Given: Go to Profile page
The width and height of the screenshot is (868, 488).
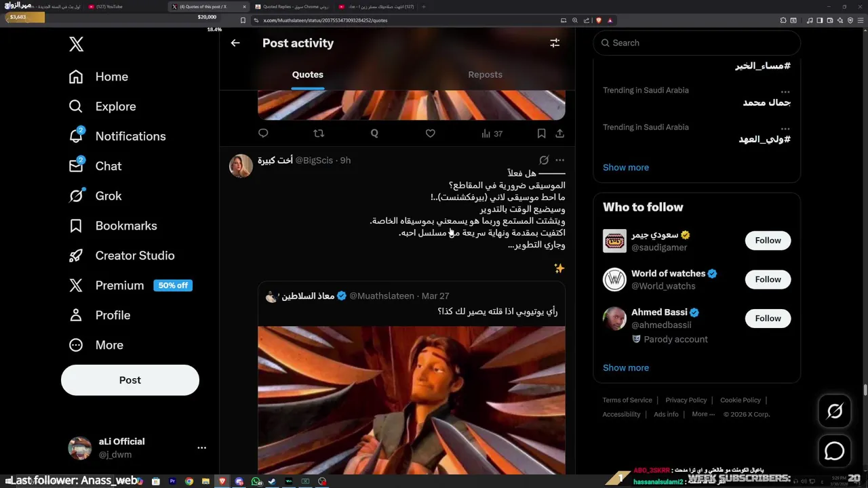Looking at the screenshot, I should [x=100, y=315].
